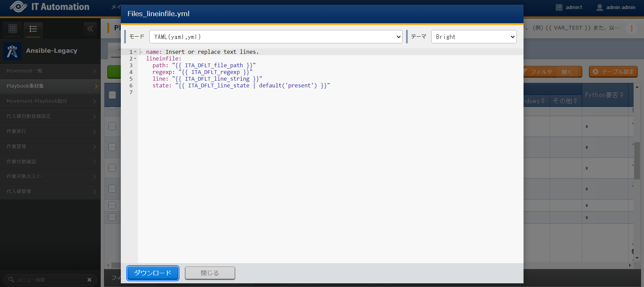Click text 'Insert or replace text lines.'
This screenshot has width=644, height=287.
[212, 52]
